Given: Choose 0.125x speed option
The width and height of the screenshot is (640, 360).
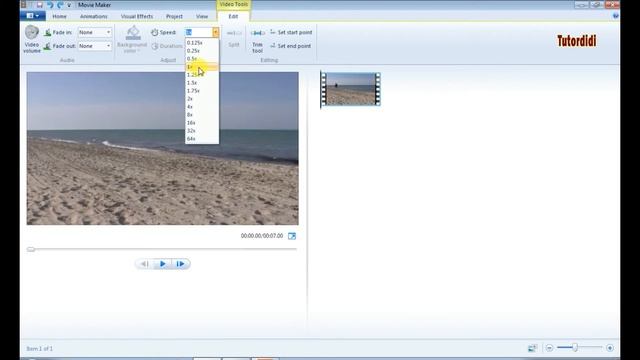Looking at the screenshot, I should point(202,42).
